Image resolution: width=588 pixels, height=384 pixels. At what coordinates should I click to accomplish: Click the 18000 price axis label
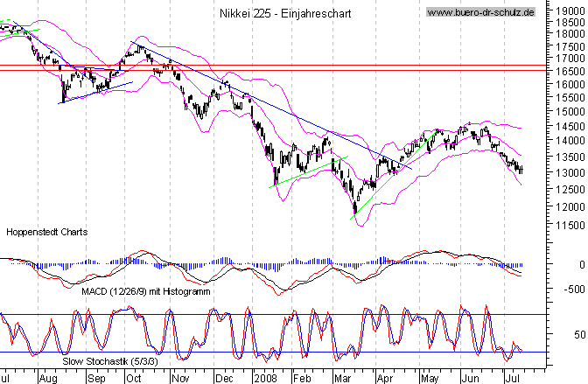(570, 34)
